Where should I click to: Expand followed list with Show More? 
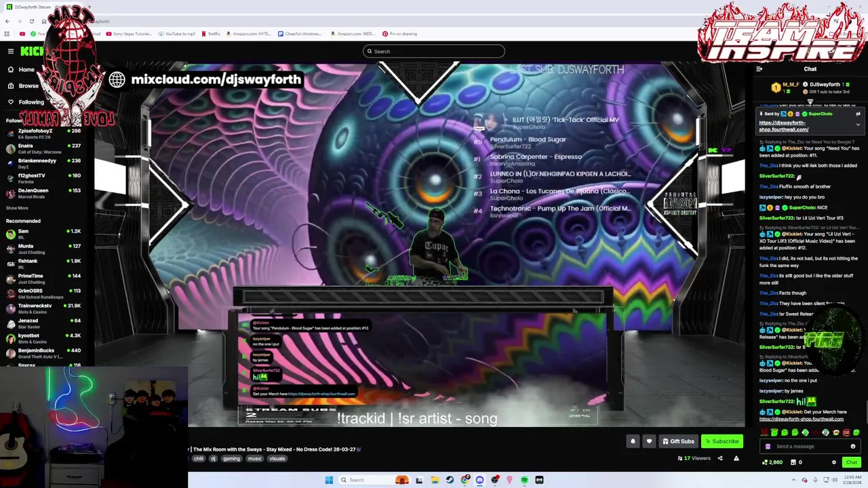[x=17, y=208]
